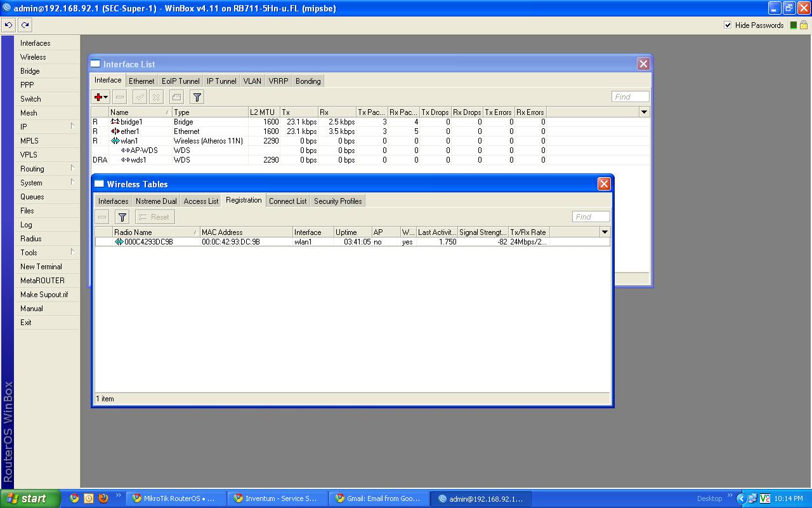The width and height of the screenshot is (812, 508).
Task: Select the bridge1 interface icon
Action: coord(115,122)
